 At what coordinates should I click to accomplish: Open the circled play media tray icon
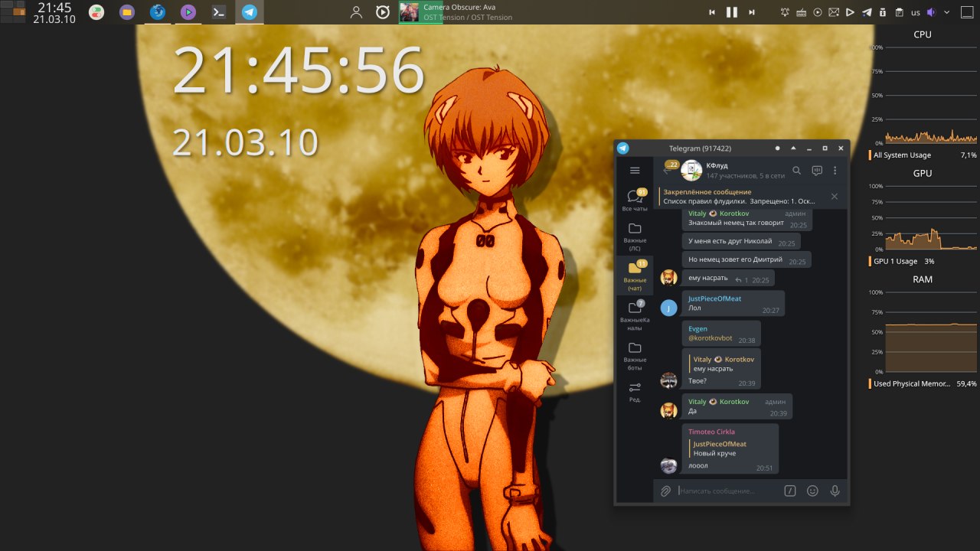tap(818, 12)
